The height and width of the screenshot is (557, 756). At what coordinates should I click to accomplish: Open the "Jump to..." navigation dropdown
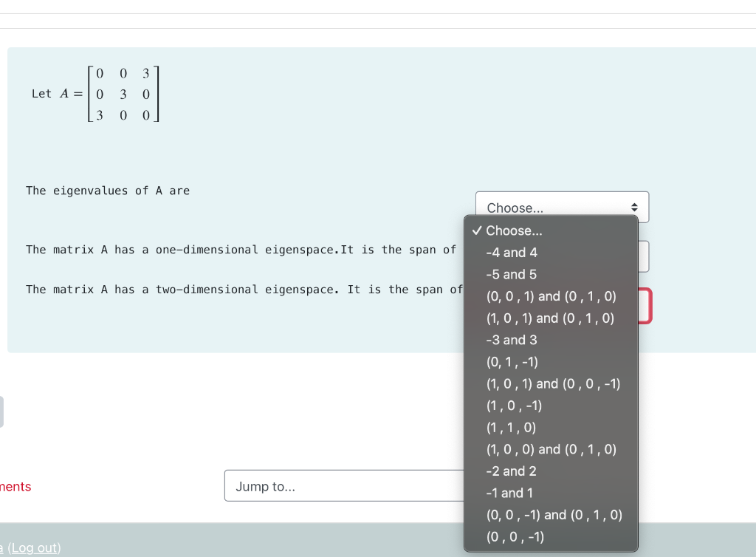(345, 485)
